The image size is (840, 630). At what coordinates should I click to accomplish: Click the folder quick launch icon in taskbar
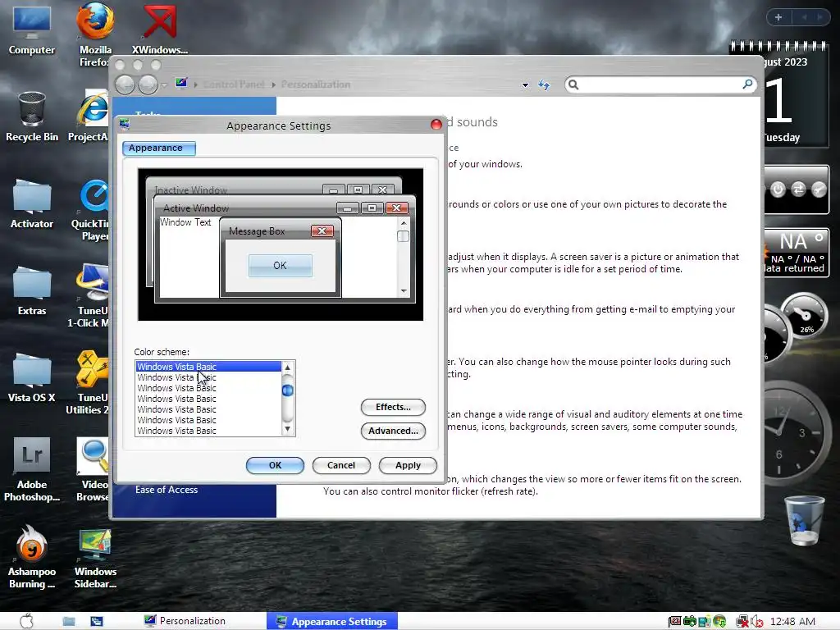click(x=69, y=622)
